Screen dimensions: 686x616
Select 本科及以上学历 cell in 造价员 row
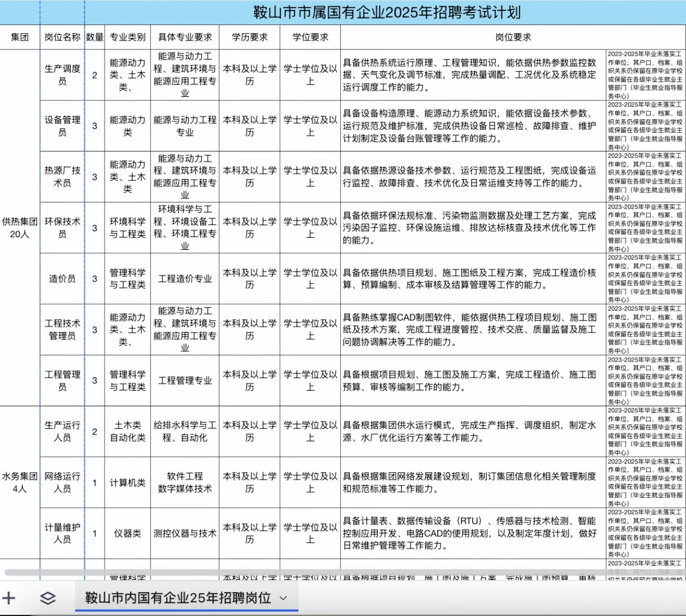pyautogui.click(x=249, y=278)
